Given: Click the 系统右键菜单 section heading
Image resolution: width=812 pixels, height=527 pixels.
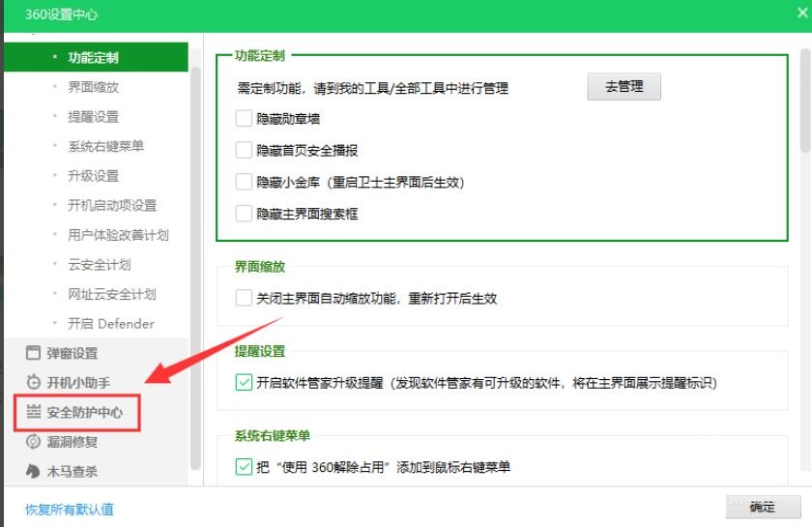Looking at the screenshot, I should (272, 435).
